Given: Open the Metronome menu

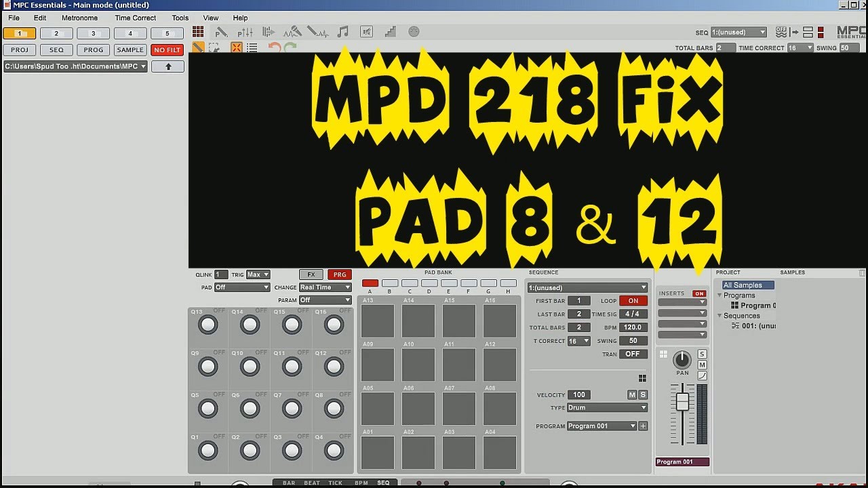Looking at the screenshot, I should pyautogui.click(x=79, y=18).
